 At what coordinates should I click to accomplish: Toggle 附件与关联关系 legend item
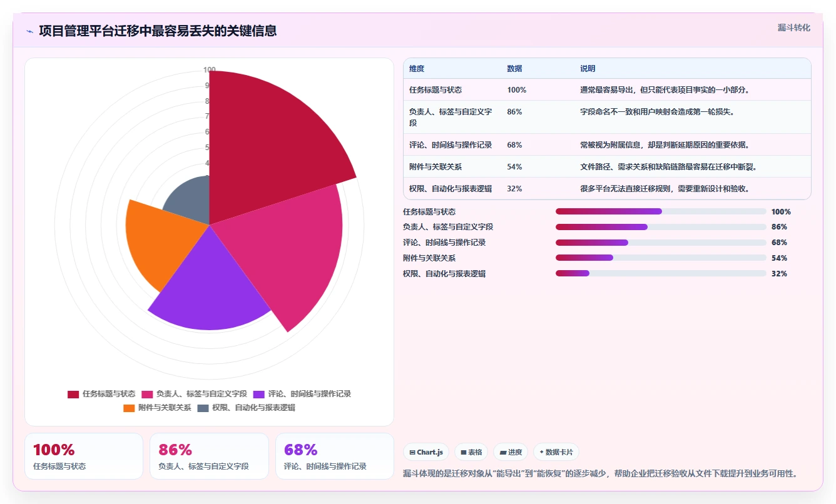pyautogui.click(x=157, y=408)
